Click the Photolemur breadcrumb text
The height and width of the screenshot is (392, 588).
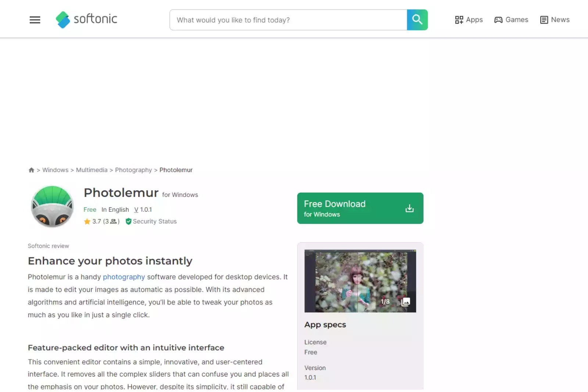[x=176, y=170]
